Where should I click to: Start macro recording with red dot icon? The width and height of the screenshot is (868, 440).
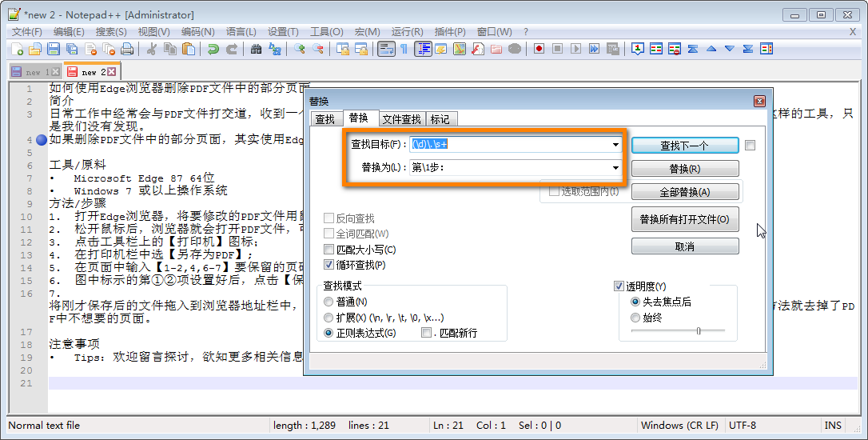pos(539,49)
